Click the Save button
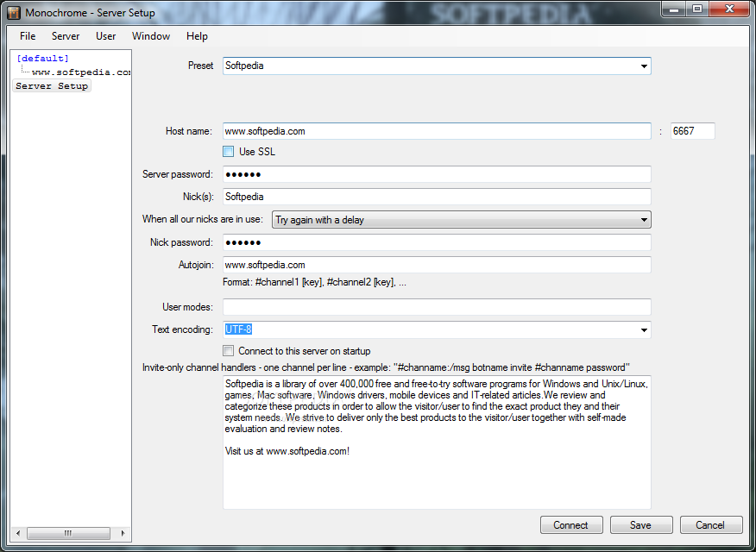Screen dimensions: 756x552 pyautogui.click(x=641, y=525)
